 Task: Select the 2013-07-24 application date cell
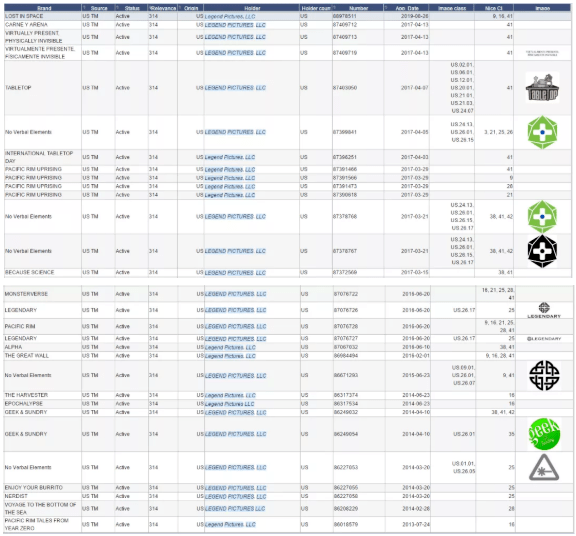coord(408,524)
